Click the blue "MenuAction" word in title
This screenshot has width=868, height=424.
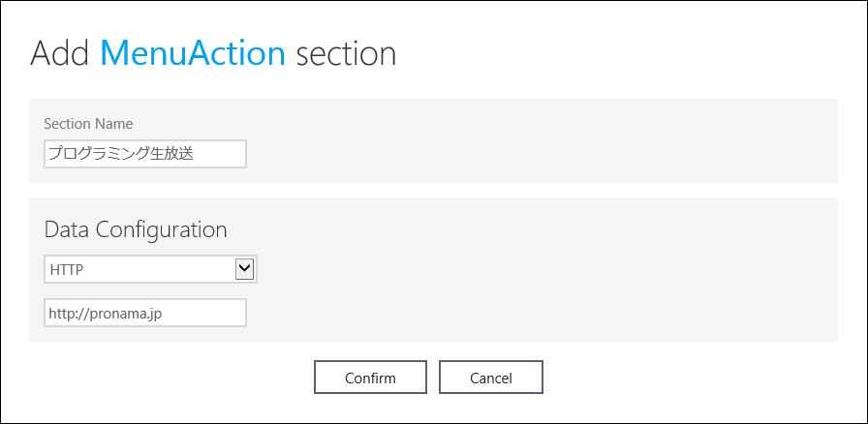coord(193,52)
